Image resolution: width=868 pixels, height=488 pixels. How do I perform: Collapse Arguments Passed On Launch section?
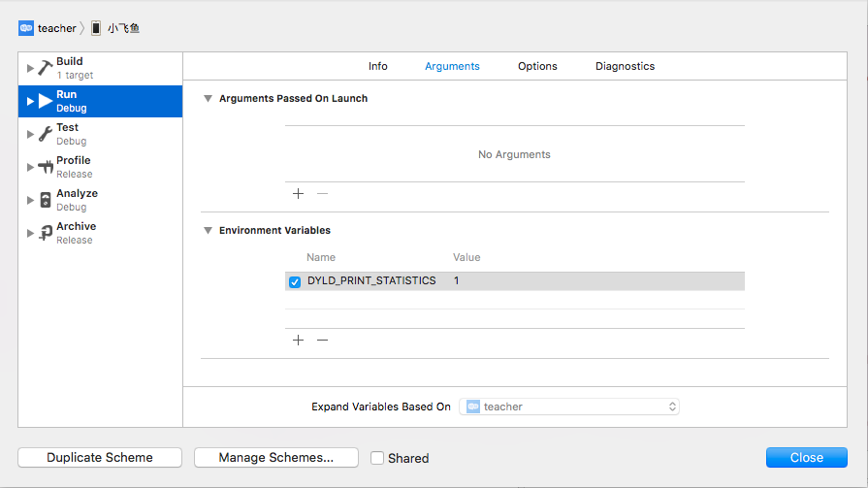click(208, 99)
